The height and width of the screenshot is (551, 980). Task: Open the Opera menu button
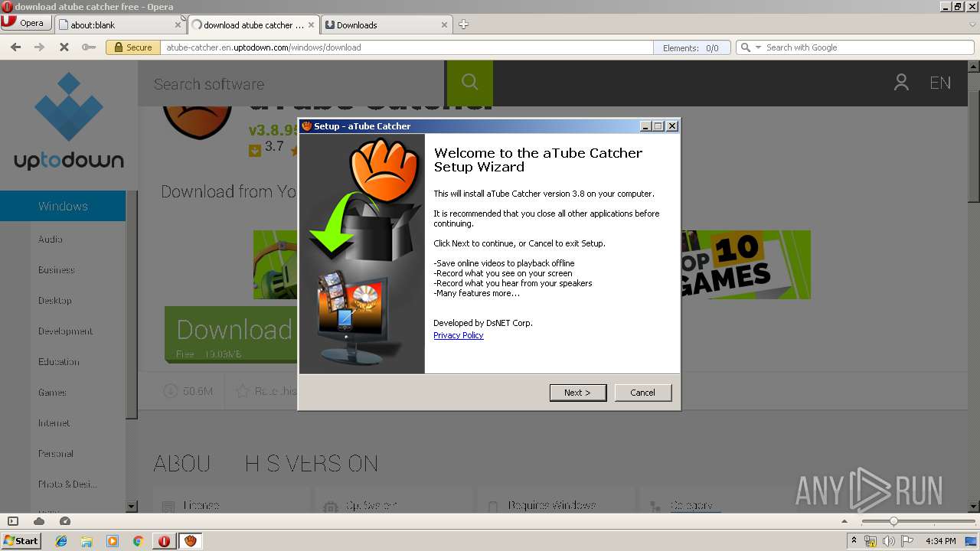26,23
